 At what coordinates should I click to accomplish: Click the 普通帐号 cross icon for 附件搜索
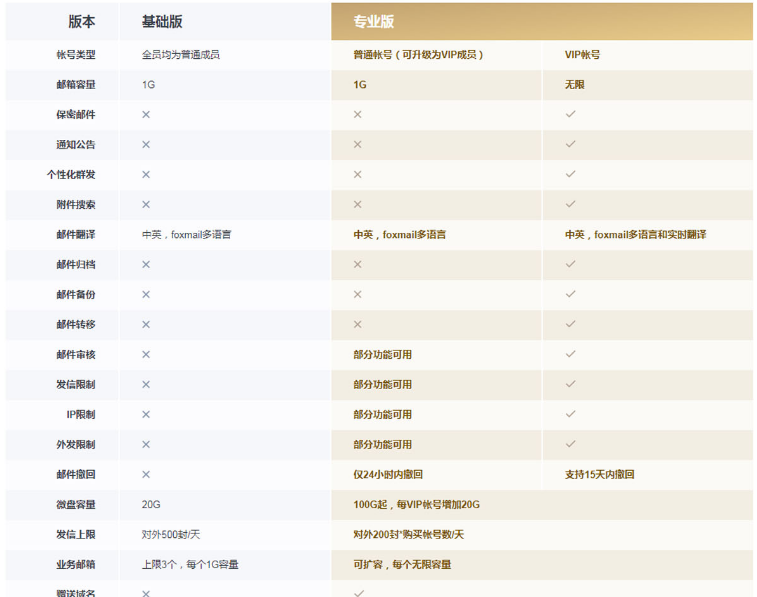coord(357,205)
